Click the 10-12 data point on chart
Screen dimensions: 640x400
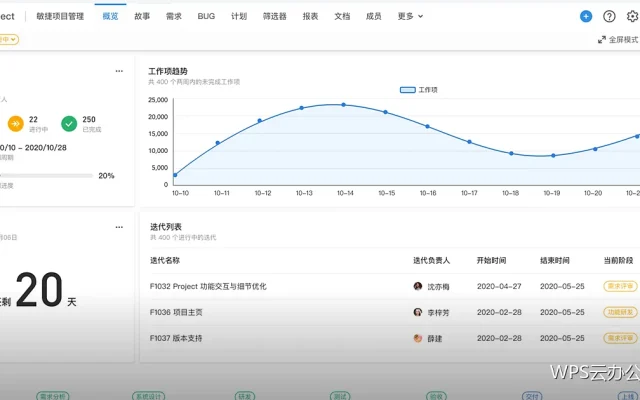260,121
